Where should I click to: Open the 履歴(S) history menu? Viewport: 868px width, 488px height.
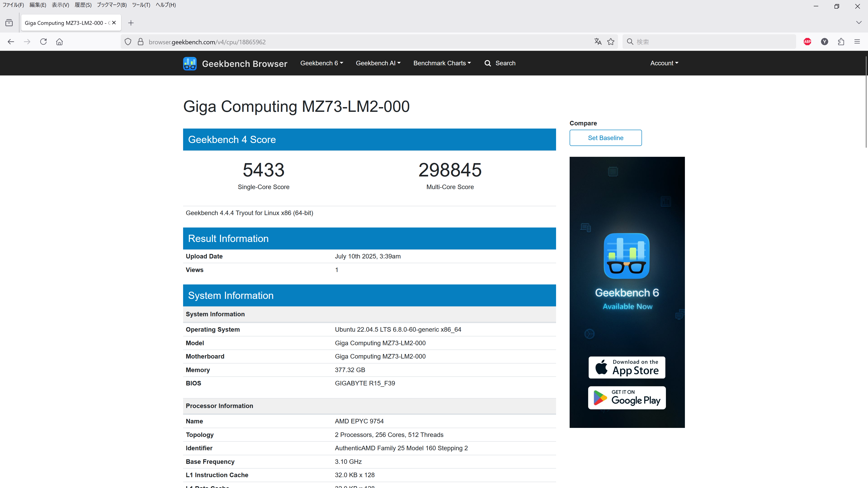pyautogui.click(x=83, y=5)
